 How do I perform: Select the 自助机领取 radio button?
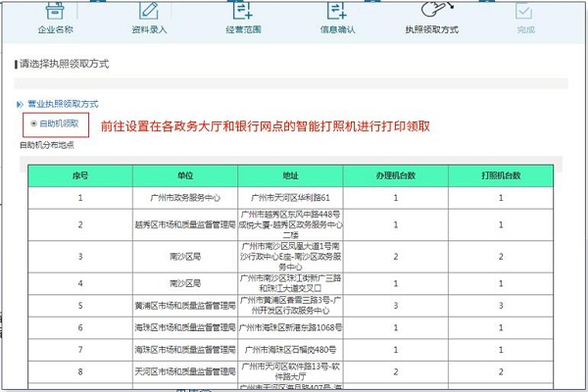(x=33, y=123)
